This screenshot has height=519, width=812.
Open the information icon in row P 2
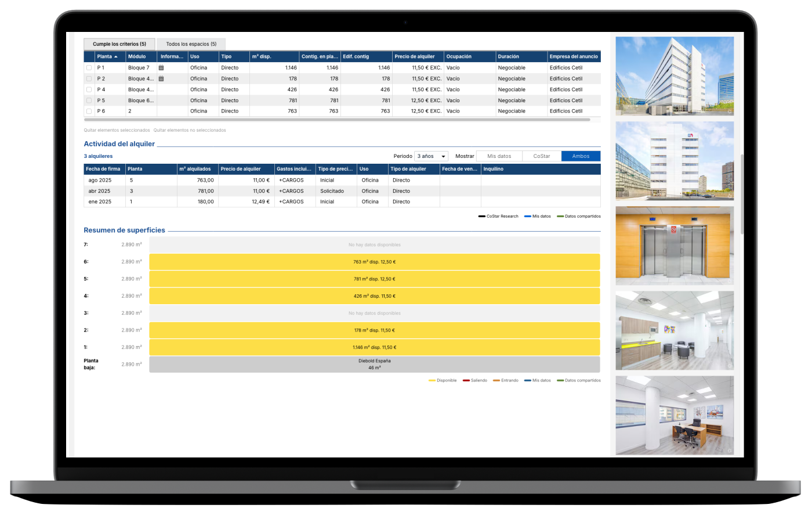[161, 79]
